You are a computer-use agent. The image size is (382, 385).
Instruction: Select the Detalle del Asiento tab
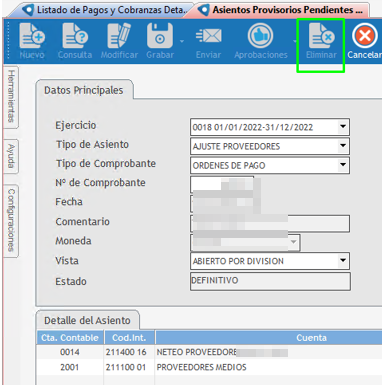pyautogui.click(x=87, y=320)
